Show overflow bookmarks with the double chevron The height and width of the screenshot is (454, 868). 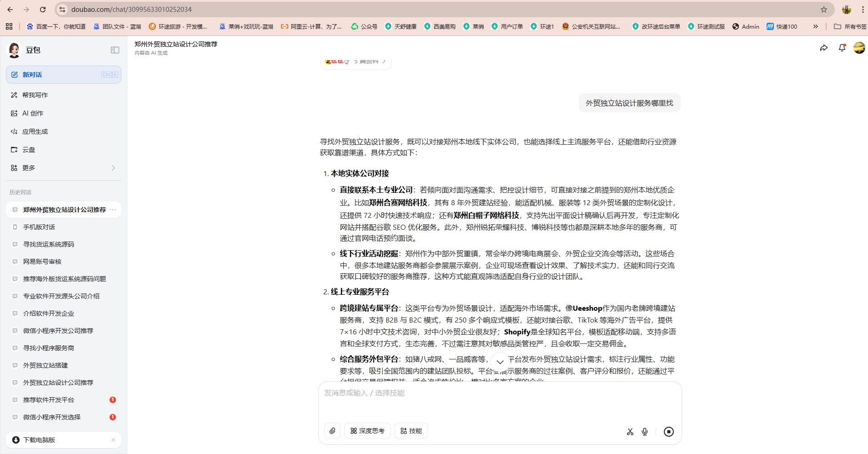click(x=816, y=26)
